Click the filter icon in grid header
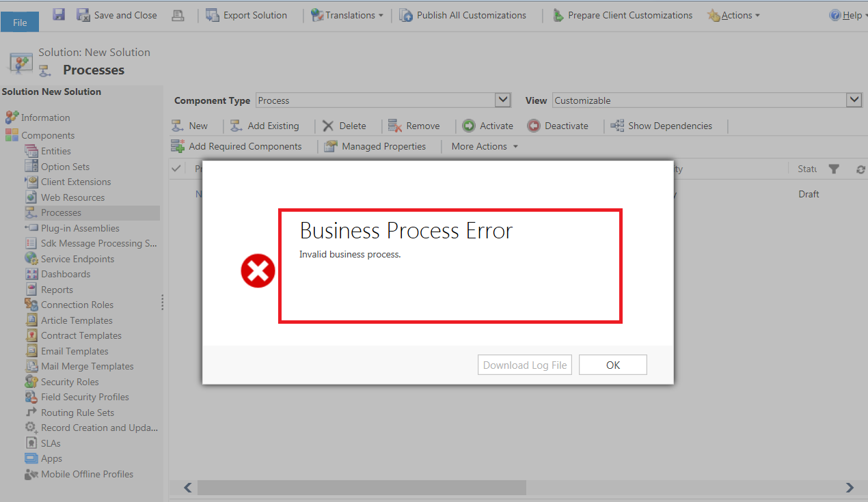This screenshot has height=502, width=868. (x=834, y=169)
